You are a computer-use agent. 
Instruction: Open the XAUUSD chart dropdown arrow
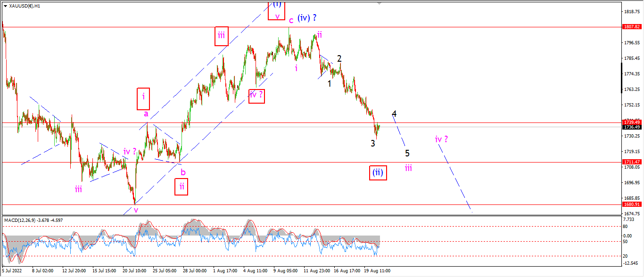[5, 6]
